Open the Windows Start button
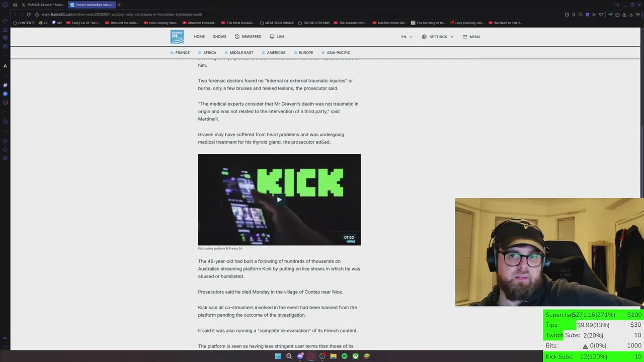The height and width of the screenshot is (362, 644). (x=278, y=356)
